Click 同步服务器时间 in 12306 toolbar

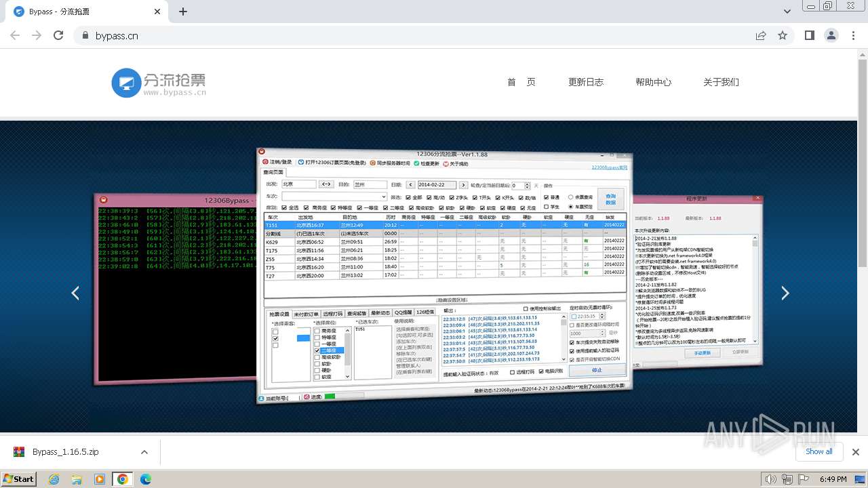click(389, 163)
